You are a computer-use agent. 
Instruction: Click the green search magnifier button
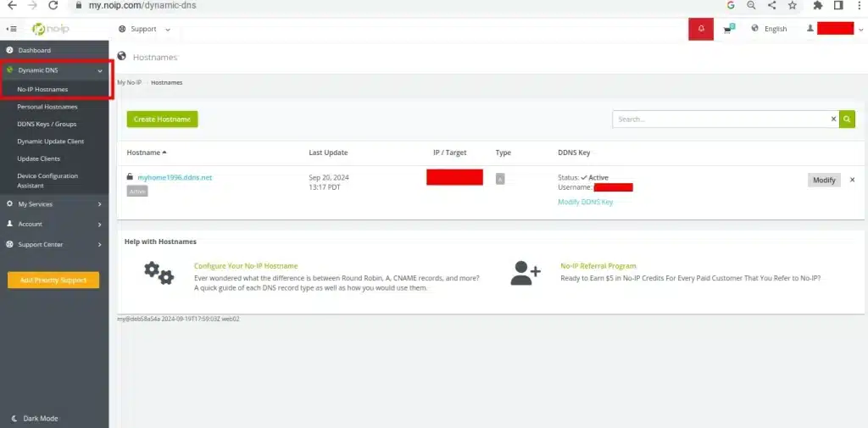847,120
